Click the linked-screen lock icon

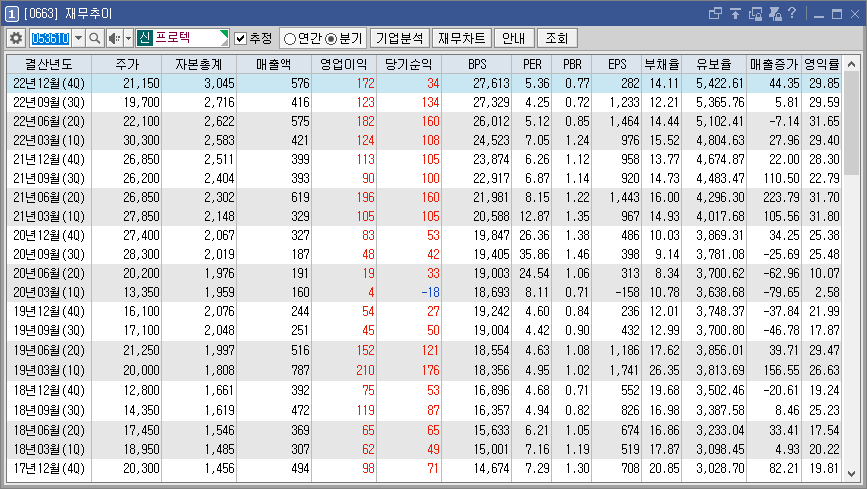click(755, 13)
